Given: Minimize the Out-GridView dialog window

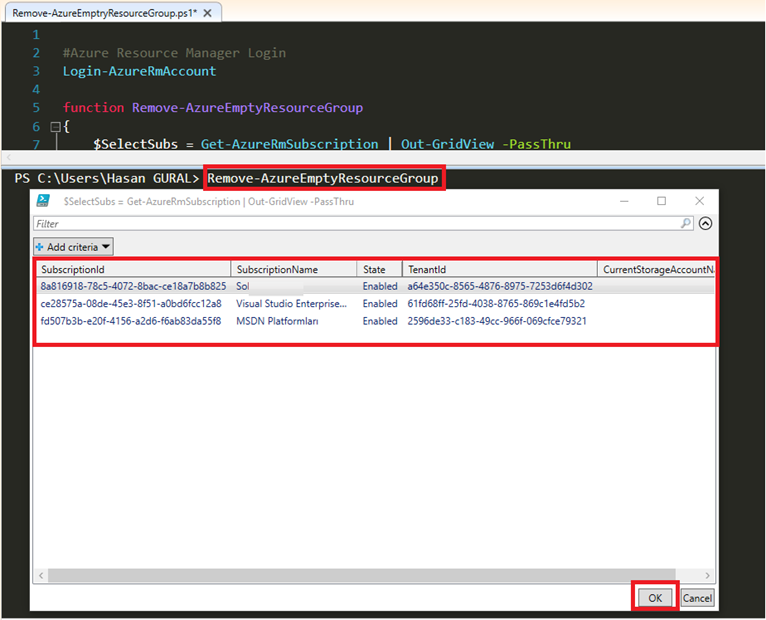Looking at the screenshot, I should coord(624,201).
